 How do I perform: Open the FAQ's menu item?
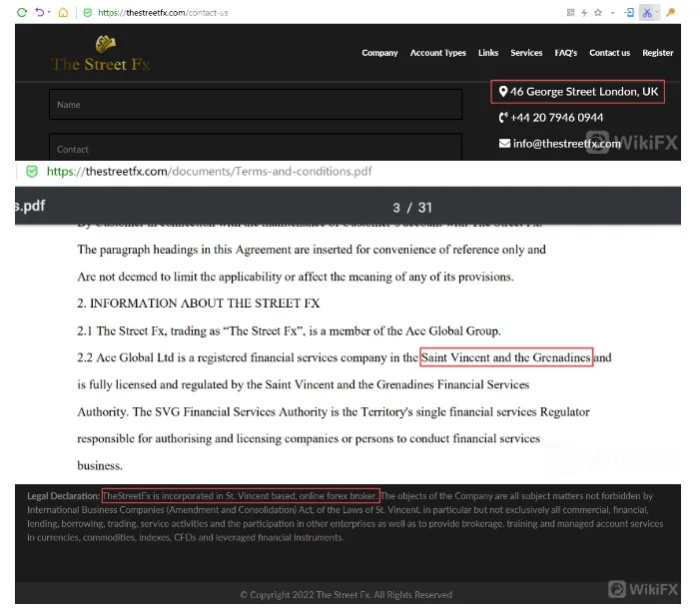click(x=566, y=53)
